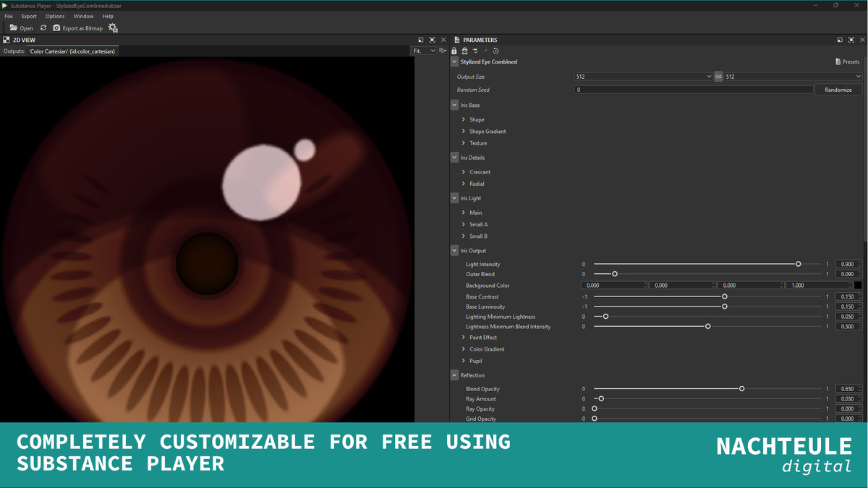
Task: Maximize the Parameters panel
Action: click(x=851, y=40)
